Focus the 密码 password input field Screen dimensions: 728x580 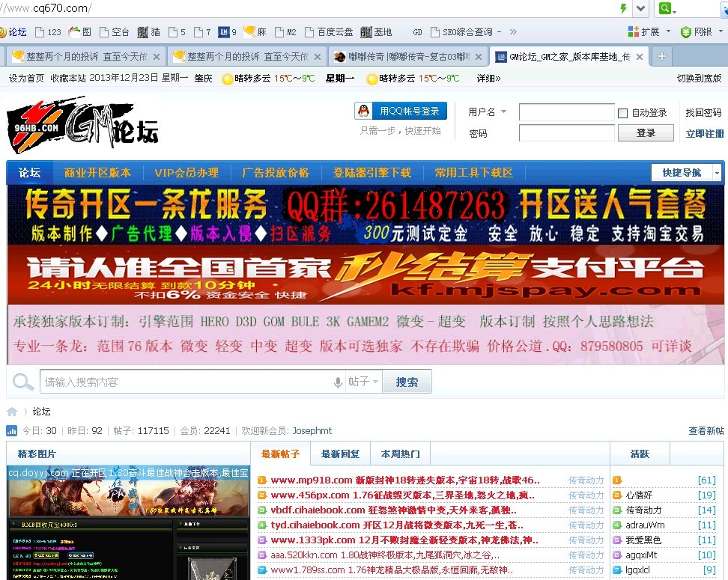(566, 133)
